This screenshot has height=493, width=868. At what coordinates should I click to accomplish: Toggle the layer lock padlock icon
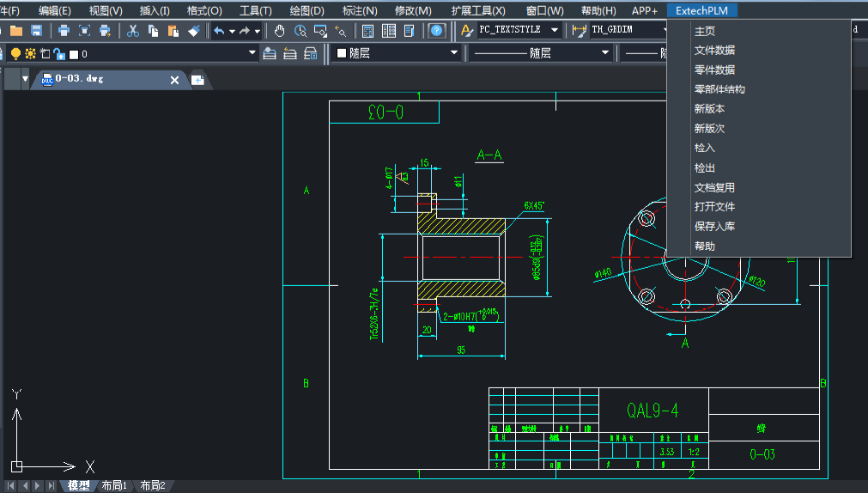[58, 54]
